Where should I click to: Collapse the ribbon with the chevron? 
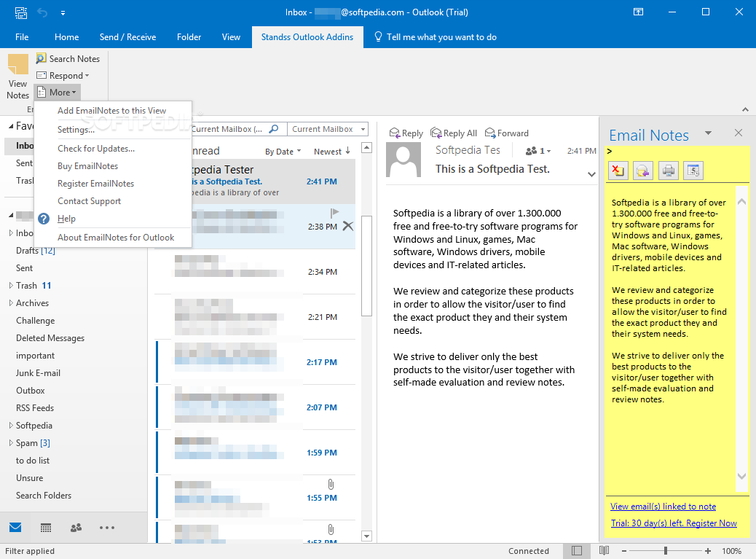pyautogui.click(x=745, y=110)
